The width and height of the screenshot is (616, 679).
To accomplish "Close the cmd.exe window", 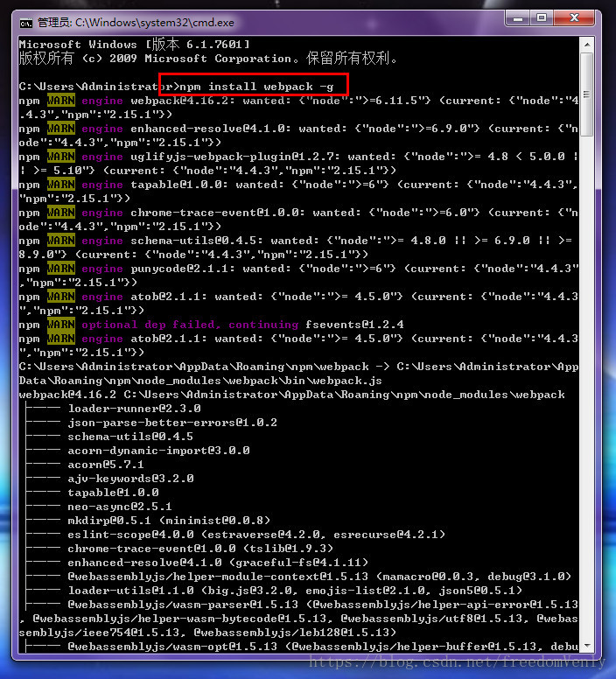I will (574, 18).
